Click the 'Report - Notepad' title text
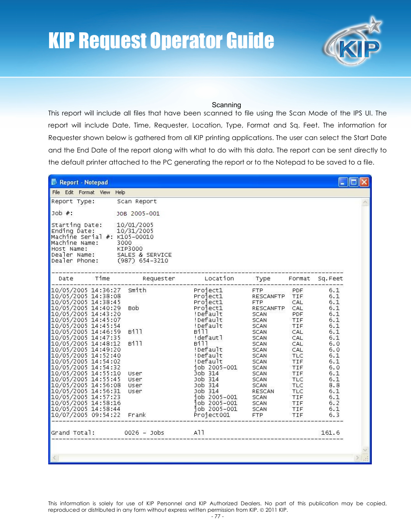This screenshot has width=411, height=532. (x=84, y=182)
